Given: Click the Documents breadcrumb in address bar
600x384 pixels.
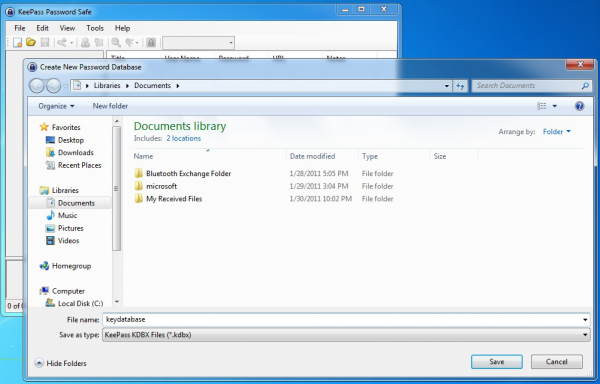Looking at the screenshot, I should [x=152, y=85].
